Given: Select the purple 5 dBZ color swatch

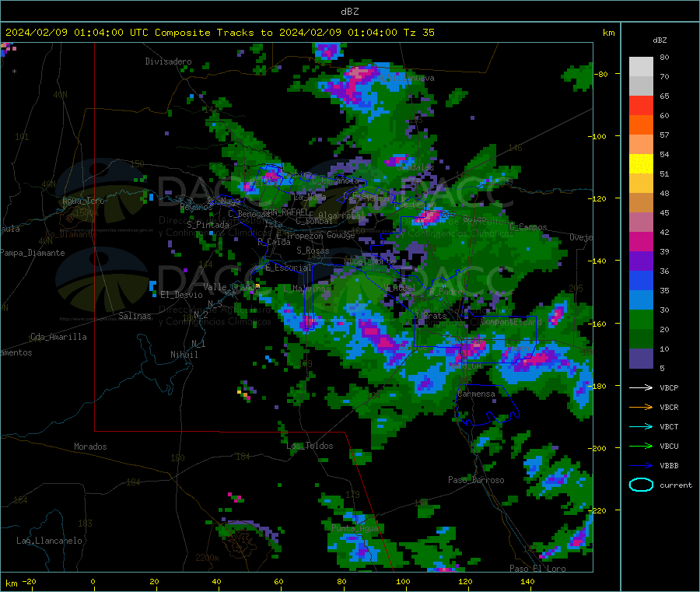Looking at the screenshot, I should pyautogui.click(x=641, y=359).
